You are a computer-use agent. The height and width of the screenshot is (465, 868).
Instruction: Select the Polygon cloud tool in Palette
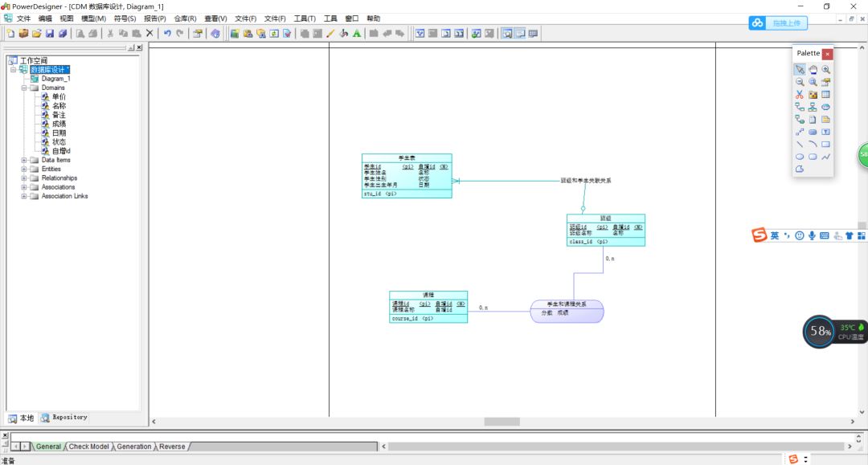(800, 169)
